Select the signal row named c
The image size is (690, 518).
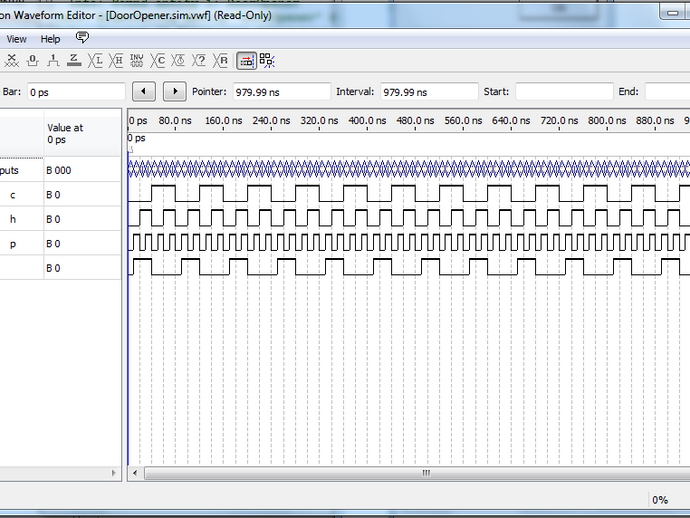tap(60, 195)
